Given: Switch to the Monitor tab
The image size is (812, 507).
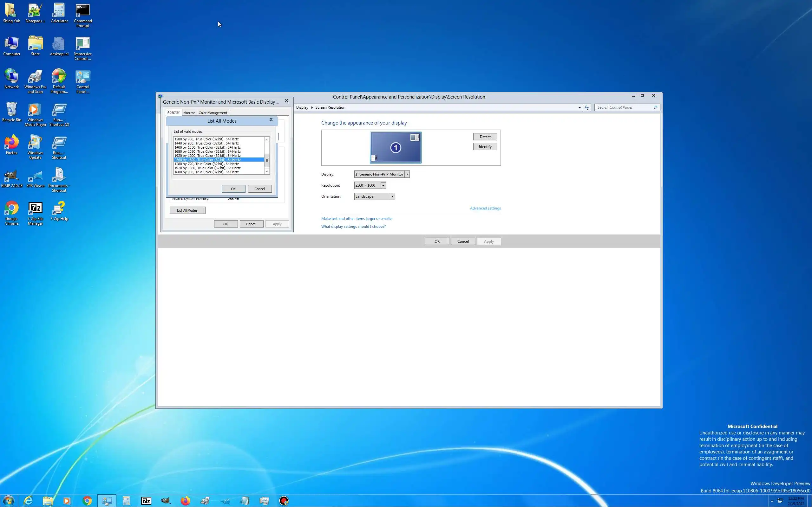Looking at the screenshot, I should click(x=189, y=113).
